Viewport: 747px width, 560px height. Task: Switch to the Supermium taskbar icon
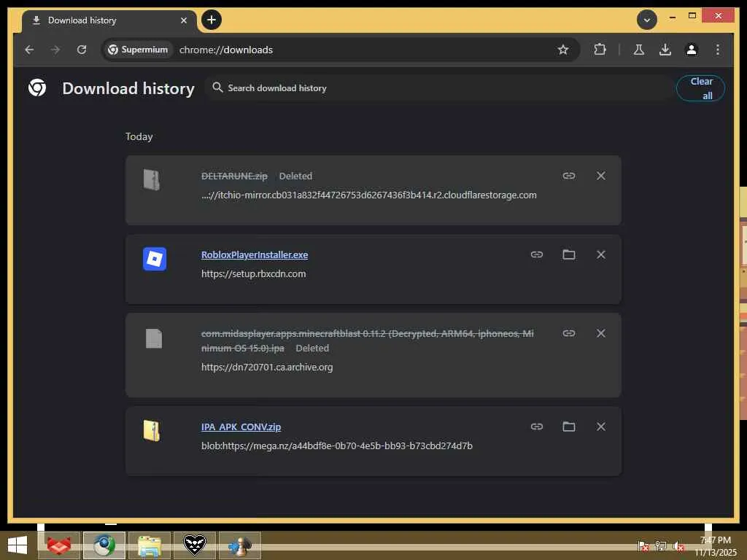click(104, 545)
